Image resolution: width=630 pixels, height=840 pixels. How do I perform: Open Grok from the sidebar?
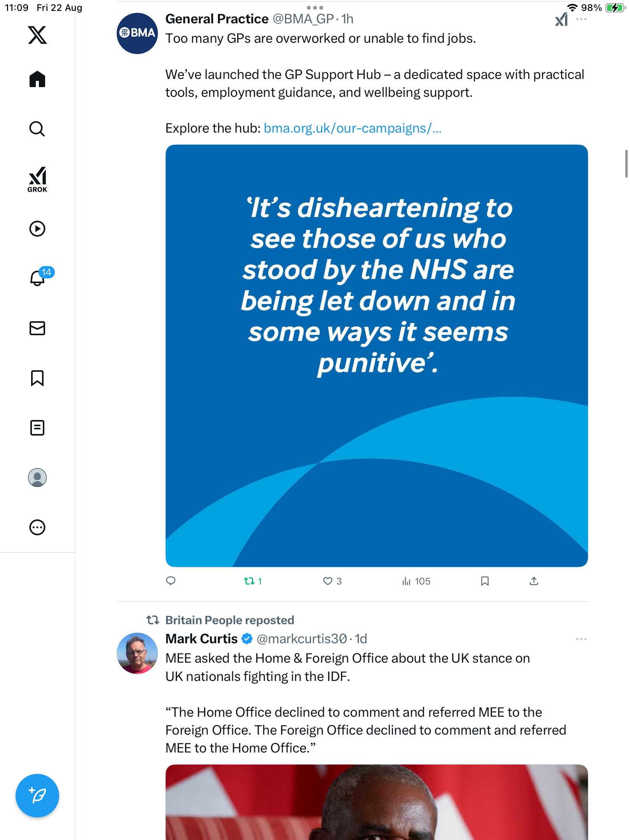click(37, 180)
